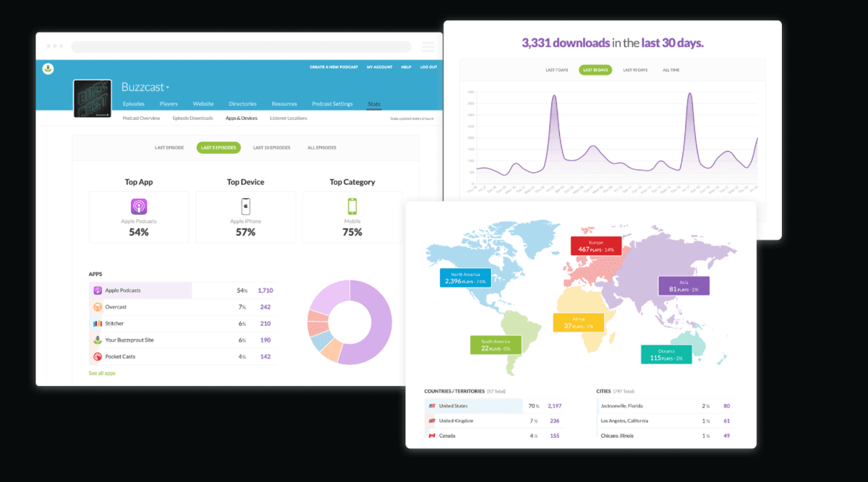Go to the Podcast Overview sub-tab
Image resolution: width=868 pixels, height=482 pixels.
(141, 118)
